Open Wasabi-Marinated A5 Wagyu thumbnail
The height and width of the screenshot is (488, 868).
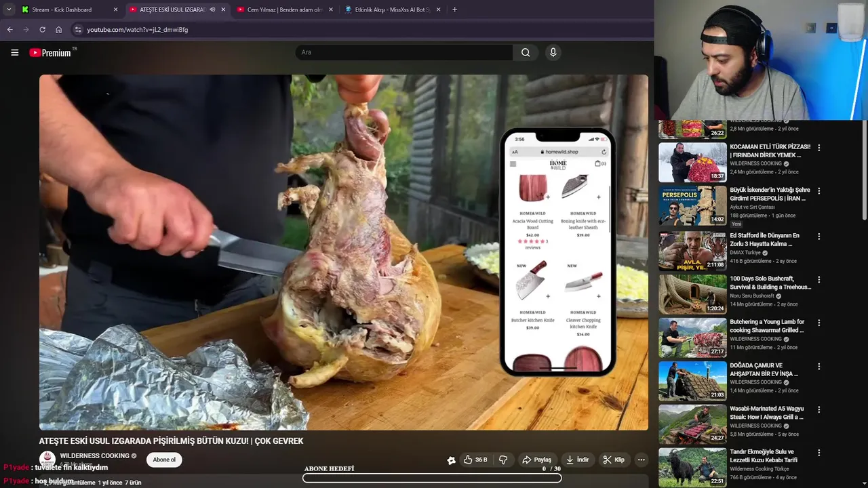[692, 424]
